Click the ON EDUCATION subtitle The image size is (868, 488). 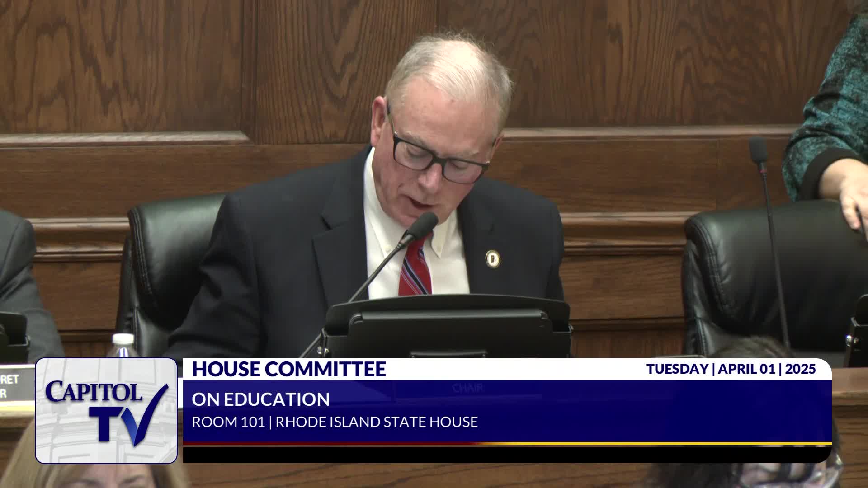(261, 399)
